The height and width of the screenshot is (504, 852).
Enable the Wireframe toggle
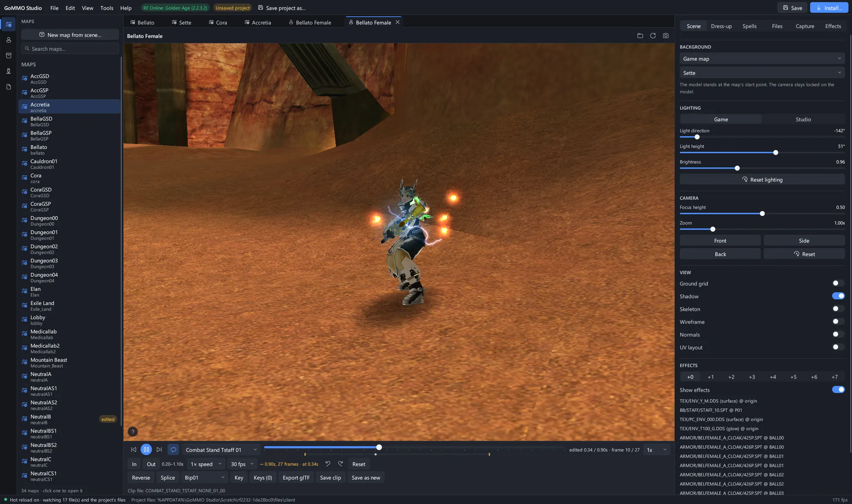838,322
